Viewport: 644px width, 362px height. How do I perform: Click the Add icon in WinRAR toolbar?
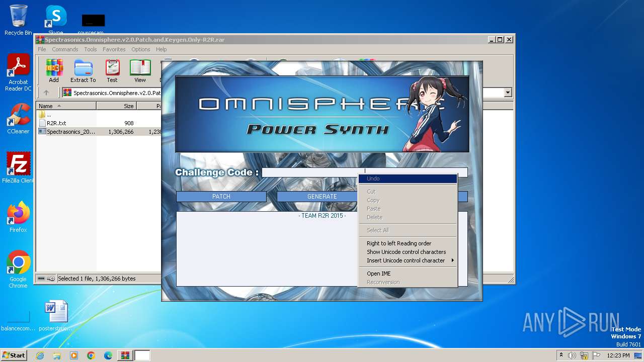pos(54,71)
